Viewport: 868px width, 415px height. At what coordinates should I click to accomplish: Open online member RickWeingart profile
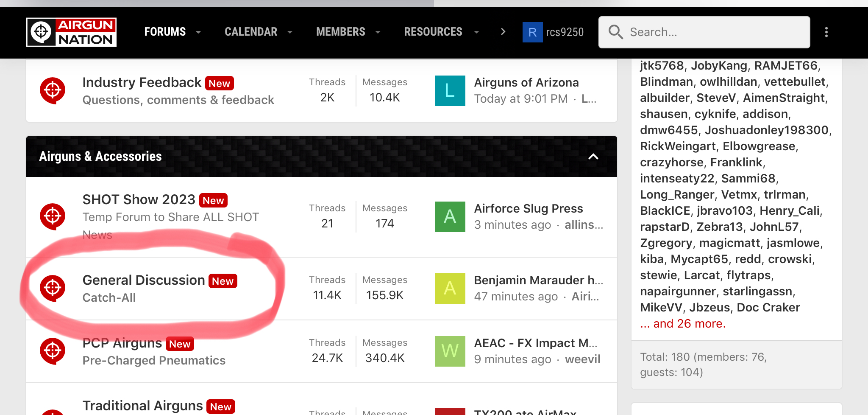click(678, 146)
